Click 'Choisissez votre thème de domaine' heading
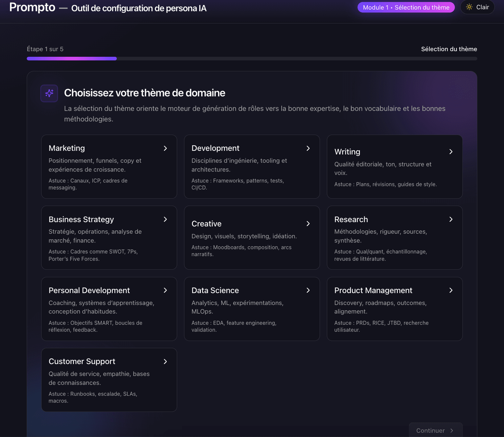 coord(144,93)
